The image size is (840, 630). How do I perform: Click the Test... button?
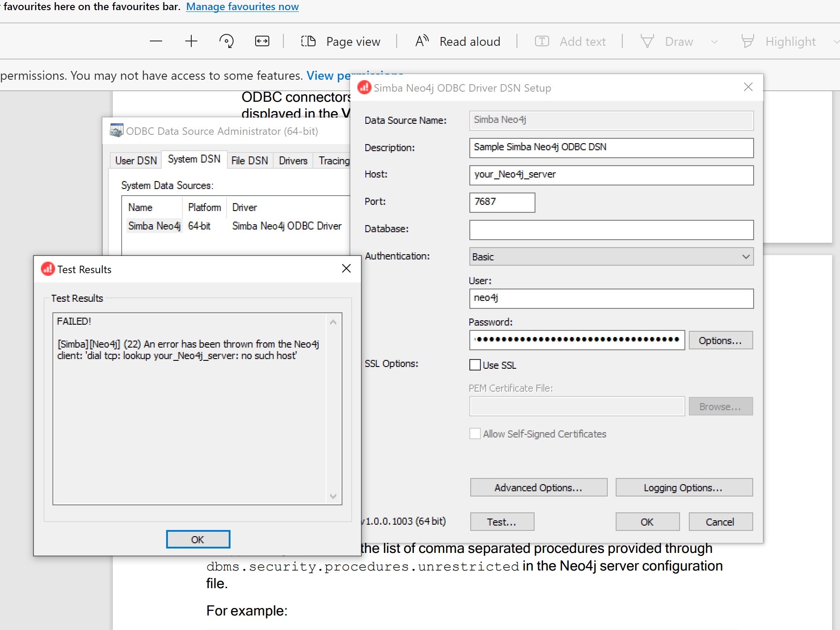click(x=502, y=522)
